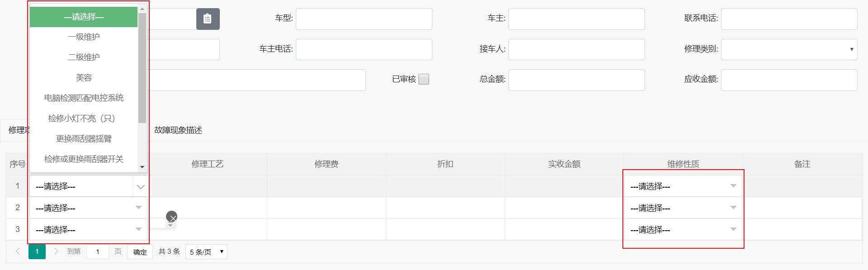Click row number 3 cell
The image size is (868, 270).
coord(18,229)
